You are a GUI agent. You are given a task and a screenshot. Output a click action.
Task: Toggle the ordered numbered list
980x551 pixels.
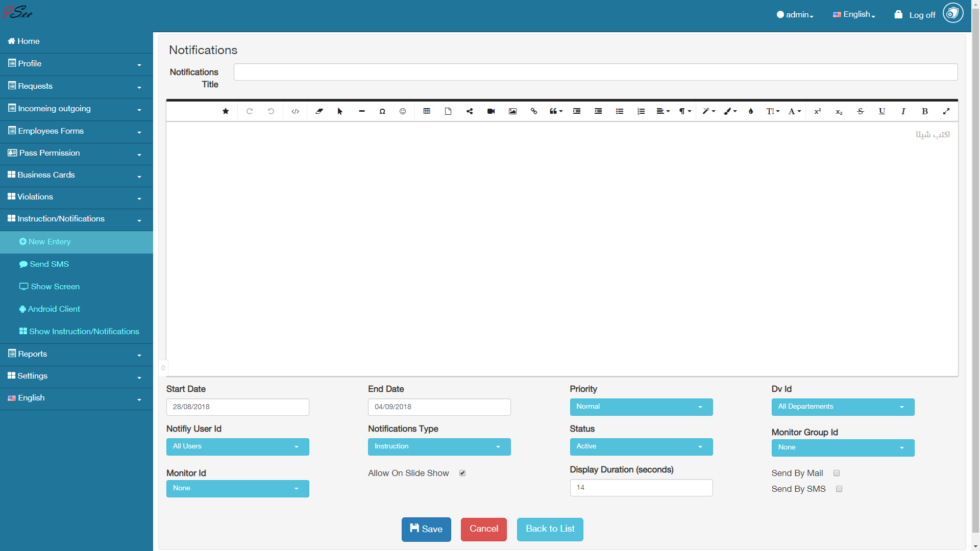(641, 111)
